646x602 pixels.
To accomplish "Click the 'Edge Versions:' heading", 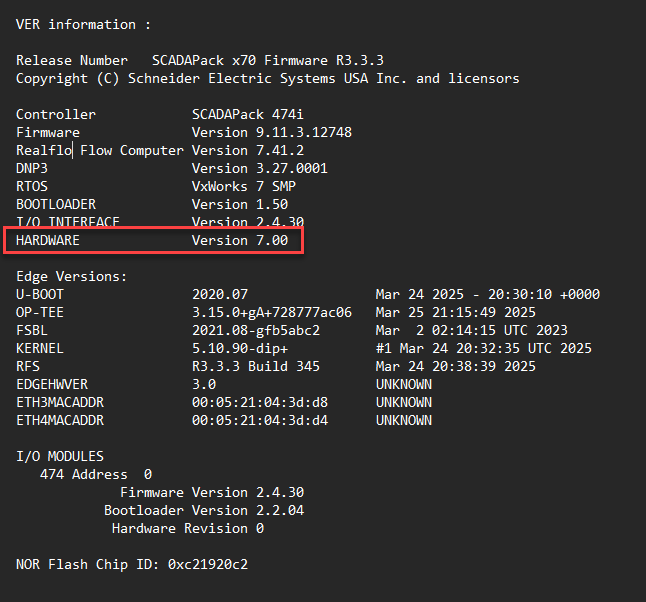I will click(x=71, y=276).
